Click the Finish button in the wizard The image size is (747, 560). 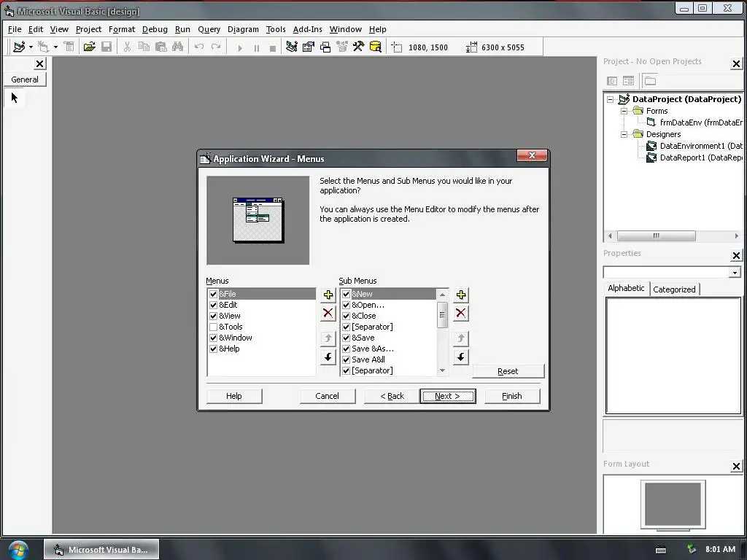click(512, 396)
